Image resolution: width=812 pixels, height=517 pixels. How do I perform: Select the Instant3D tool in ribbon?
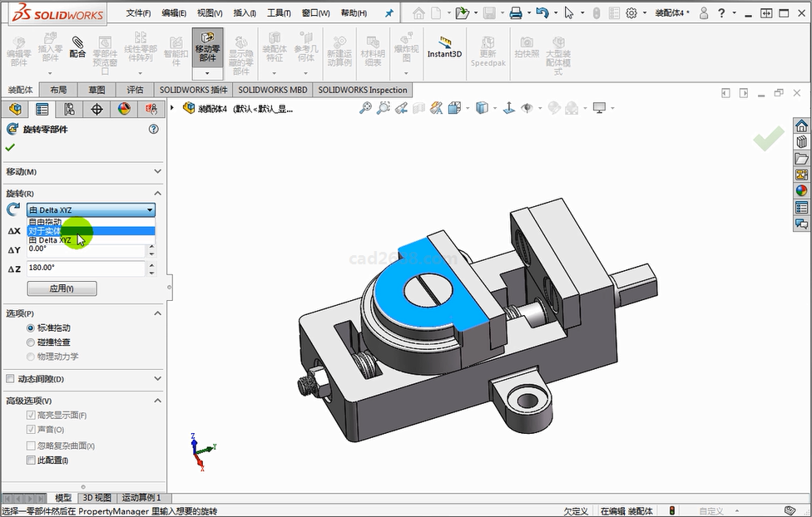(444, 46)
